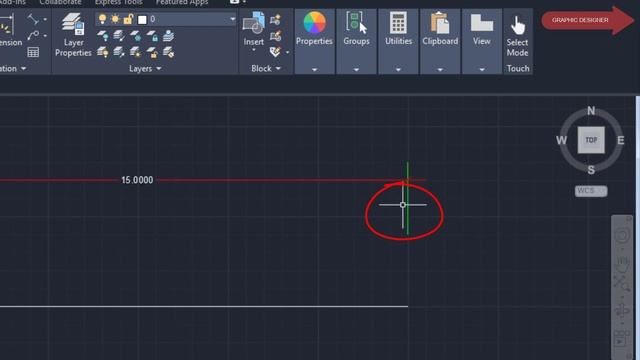640x360 pixels.
Task: Click the Block Editor icon
Action: (276, 36)
